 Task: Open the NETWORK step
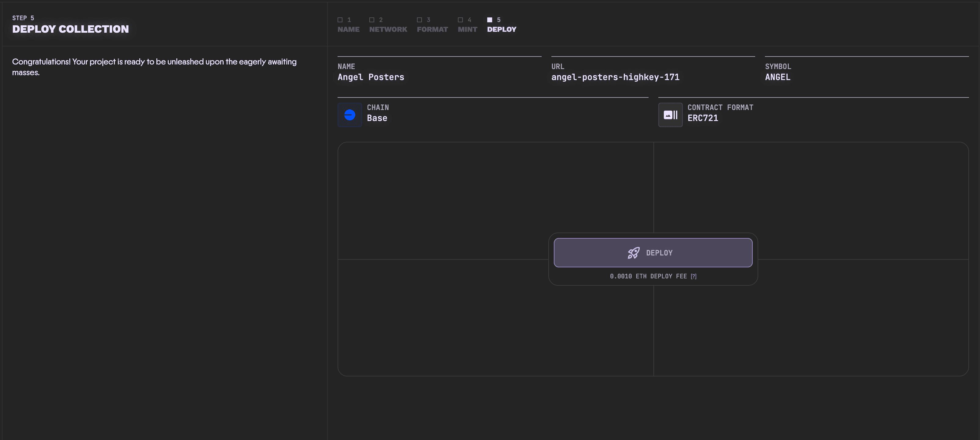pyautogui.click(x=388, y=29)
